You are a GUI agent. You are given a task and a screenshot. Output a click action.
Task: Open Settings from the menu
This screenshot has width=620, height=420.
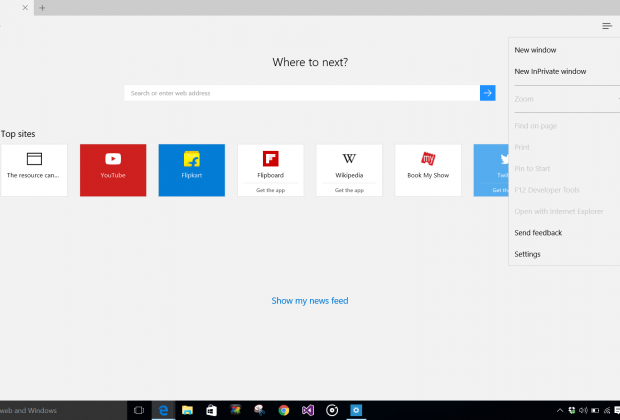pos(527,254)
